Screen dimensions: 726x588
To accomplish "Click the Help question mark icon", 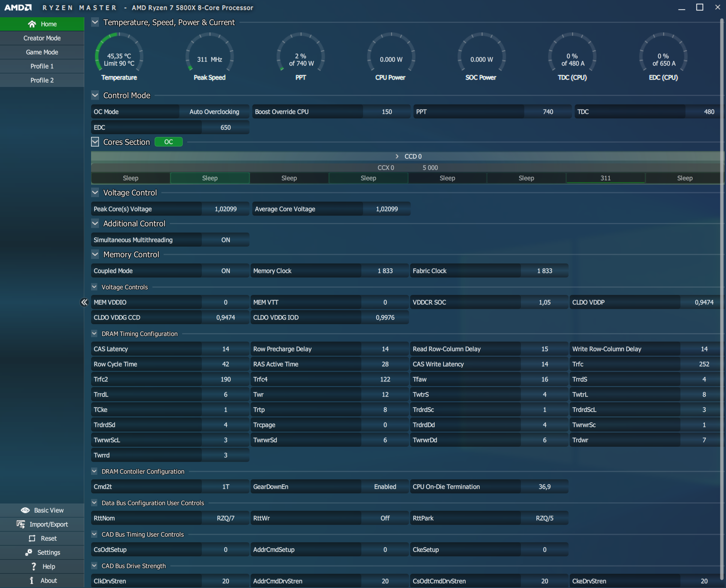I will point(34,566).
